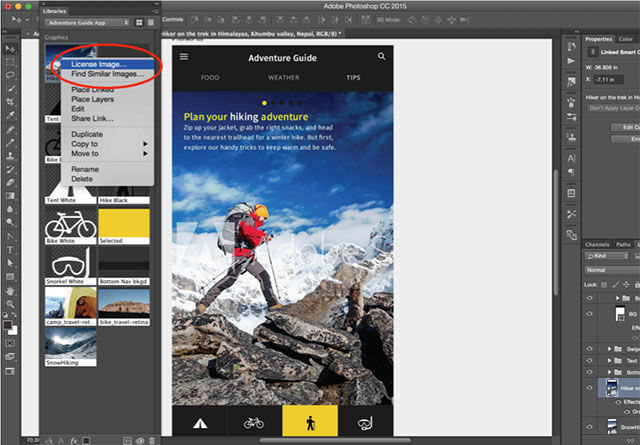Select the Brush tool
The image size is (640, 445).
(10, 142)
